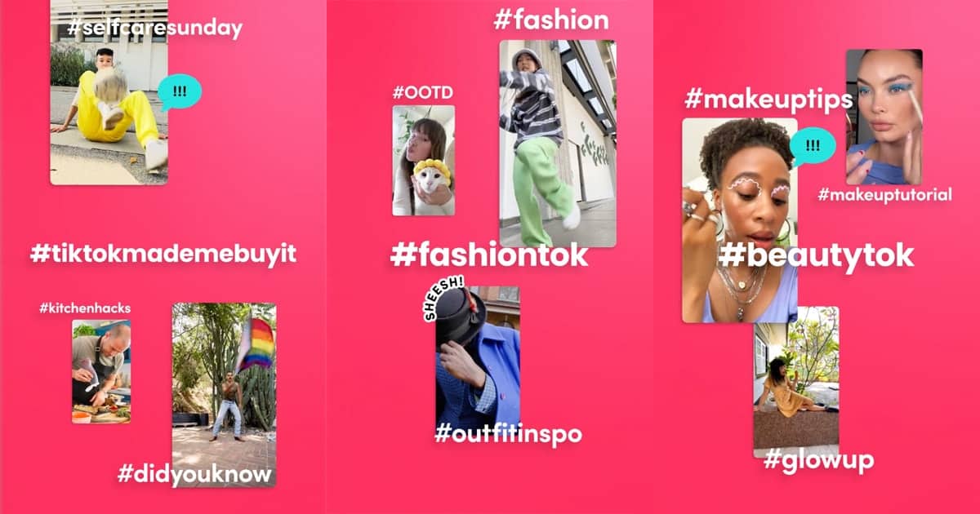Open the kitchen cooking video thumbnail

click(101, 371)
